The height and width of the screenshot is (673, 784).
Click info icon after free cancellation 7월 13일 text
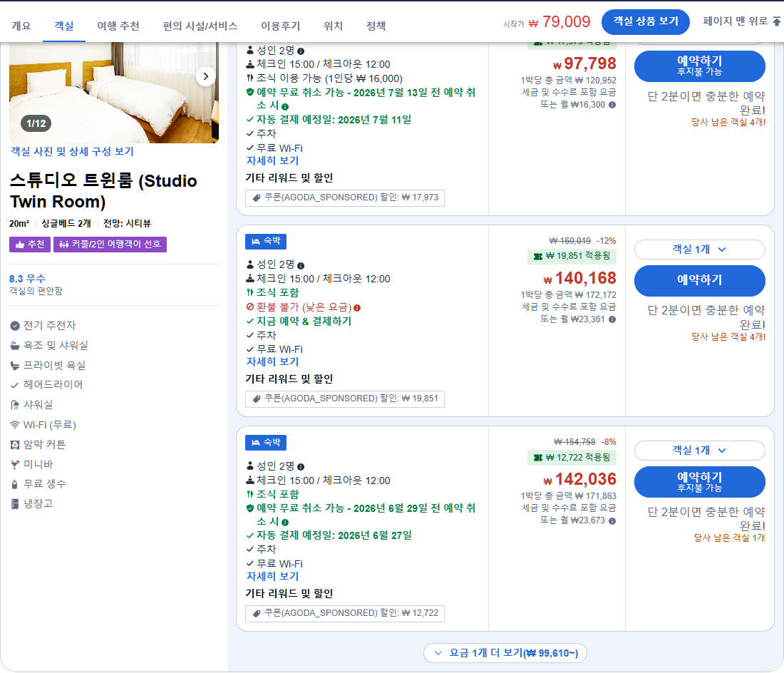coord(285,107)
